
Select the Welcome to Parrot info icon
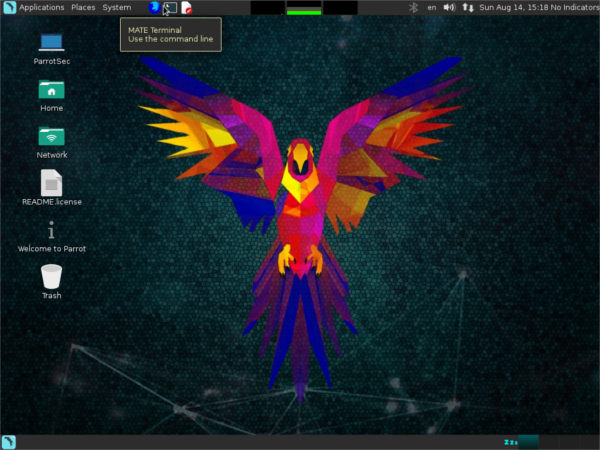coord(51,236)
